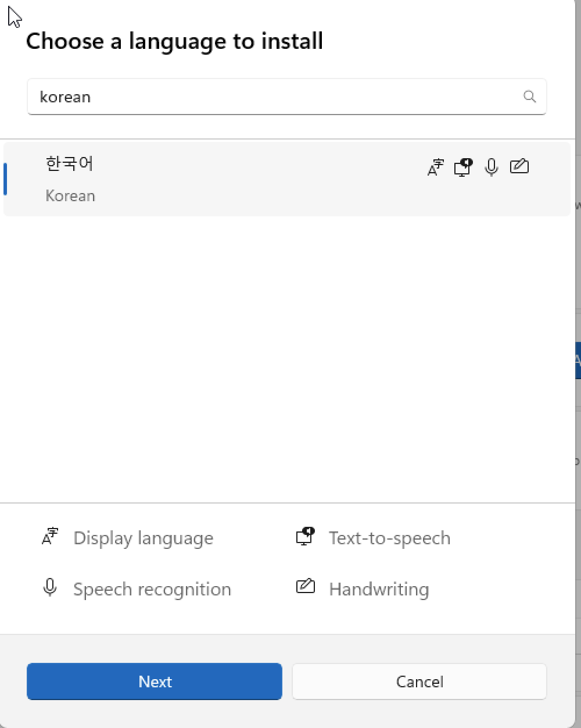Viewport: 581px width, 728px height.
Task: Click the 'Speech recognition' legend text
Action: click(152, 590)
